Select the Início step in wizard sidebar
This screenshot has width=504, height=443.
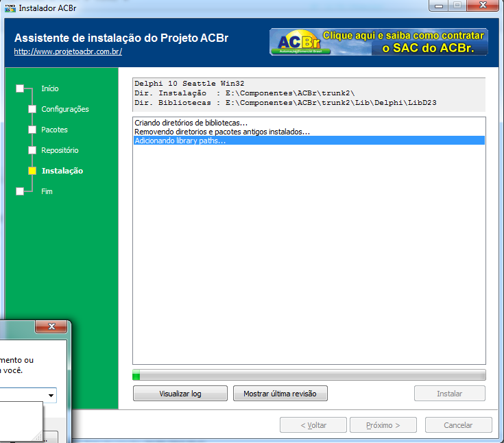point(50,88)
